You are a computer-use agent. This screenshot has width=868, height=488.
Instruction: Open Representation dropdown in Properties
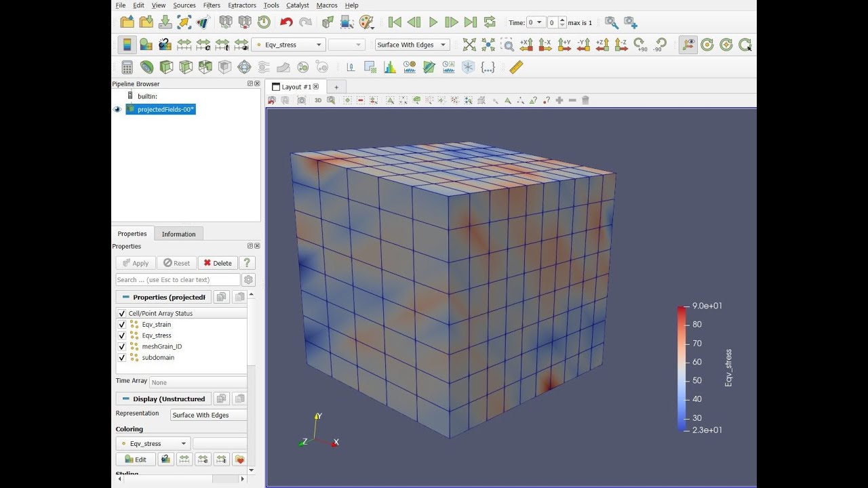(209, 415)
